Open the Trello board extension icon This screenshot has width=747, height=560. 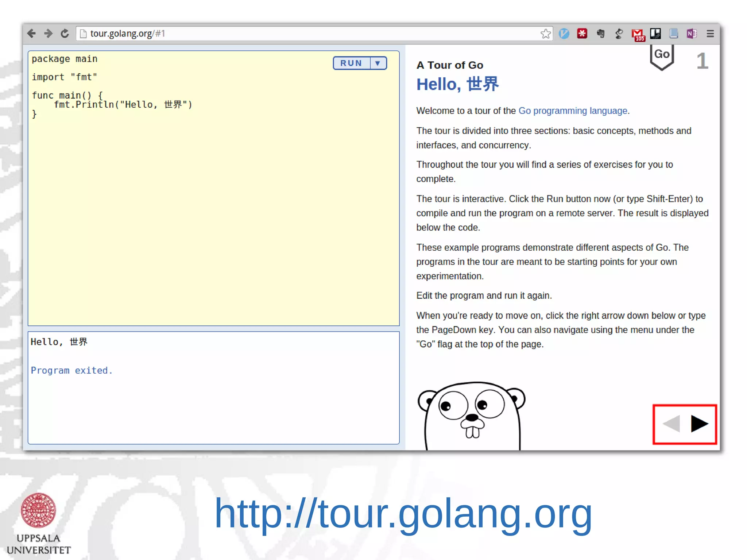click(x=655, y=34)
